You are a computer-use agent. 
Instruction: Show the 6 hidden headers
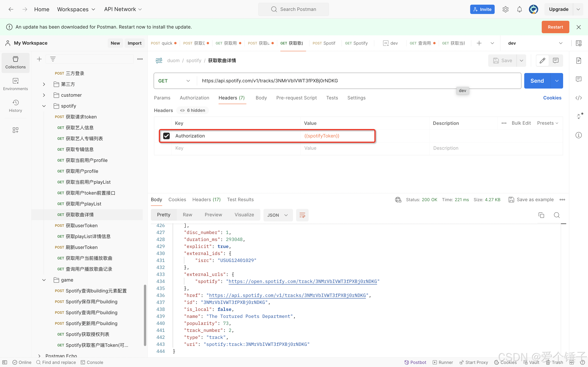click(193, 110)
